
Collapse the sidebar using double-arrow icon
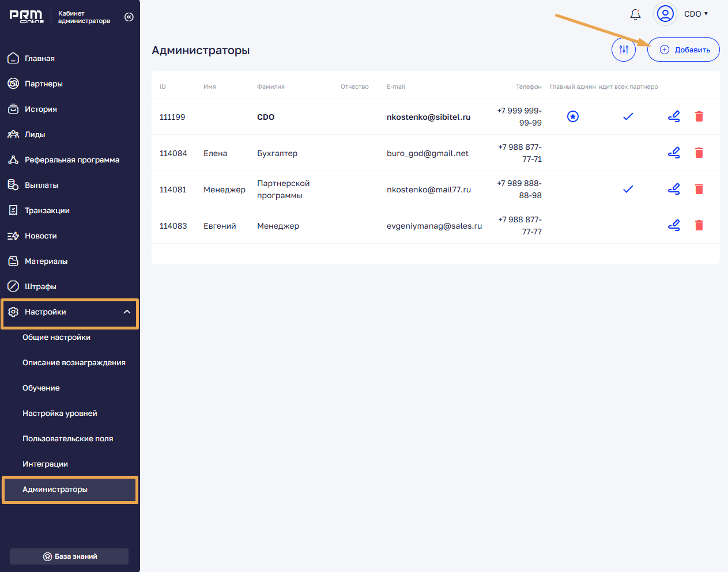[x=129, y=17]
